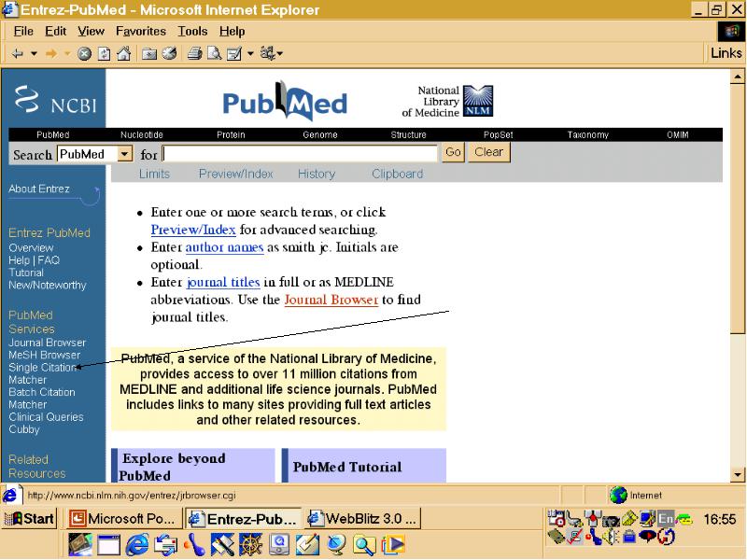Open the magnifier folder quick launch icon

(x=364, y=545)
